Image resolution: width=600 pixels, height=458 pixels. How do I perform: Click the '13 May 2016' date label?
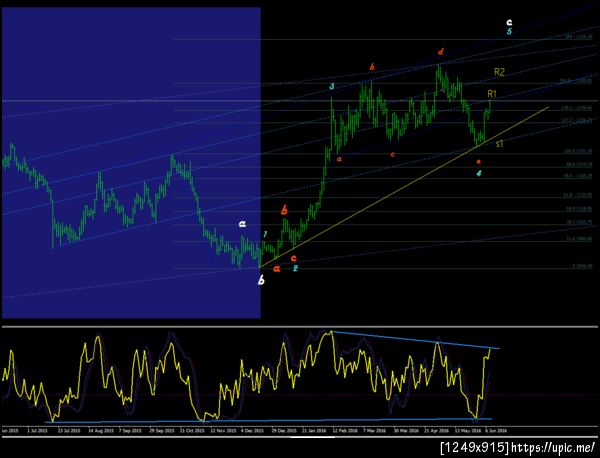click(x=468, y=430)
